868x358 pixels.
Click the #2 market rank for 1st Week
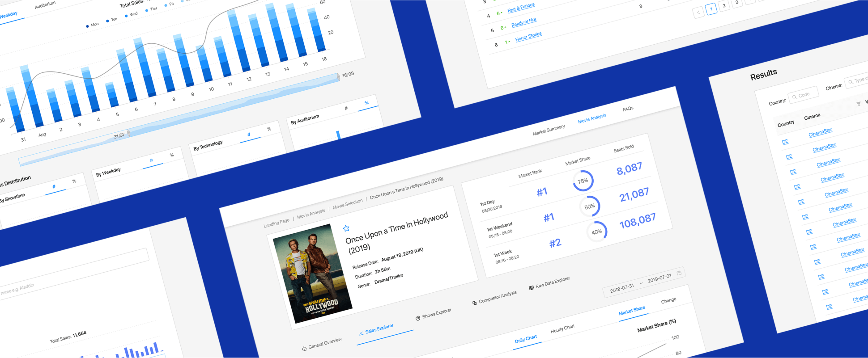coord(555,243)
